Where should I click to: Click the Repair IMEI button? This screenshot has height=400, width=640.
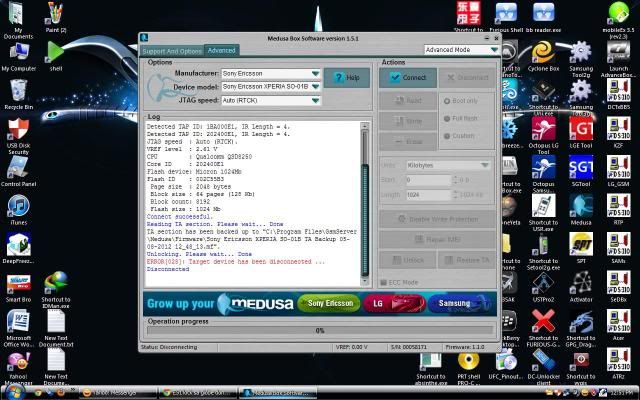coord(438,240)
